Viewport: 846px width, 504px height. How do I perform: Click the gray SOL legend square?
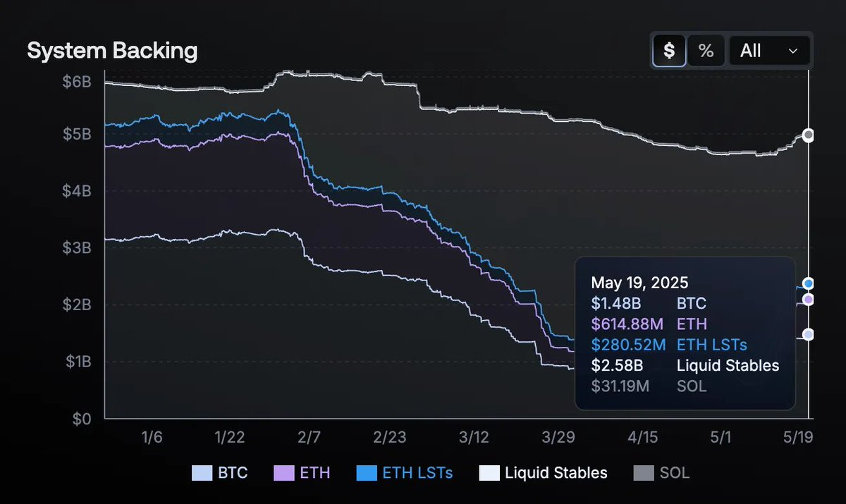tap(644, 472)
